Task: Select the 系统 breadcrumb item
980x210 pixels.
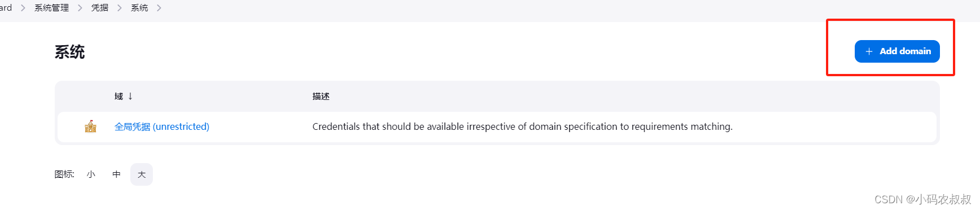Action: click(x=139, y=8)
